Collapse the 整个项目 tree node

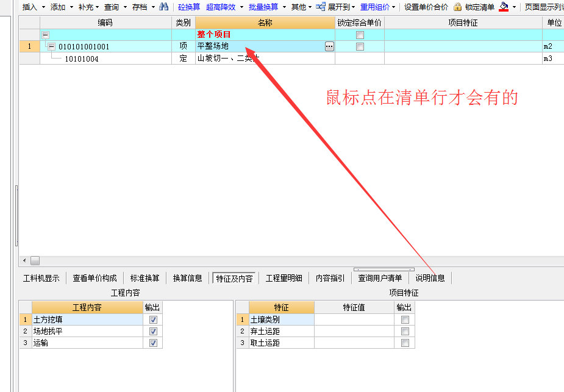pos(45,35)
